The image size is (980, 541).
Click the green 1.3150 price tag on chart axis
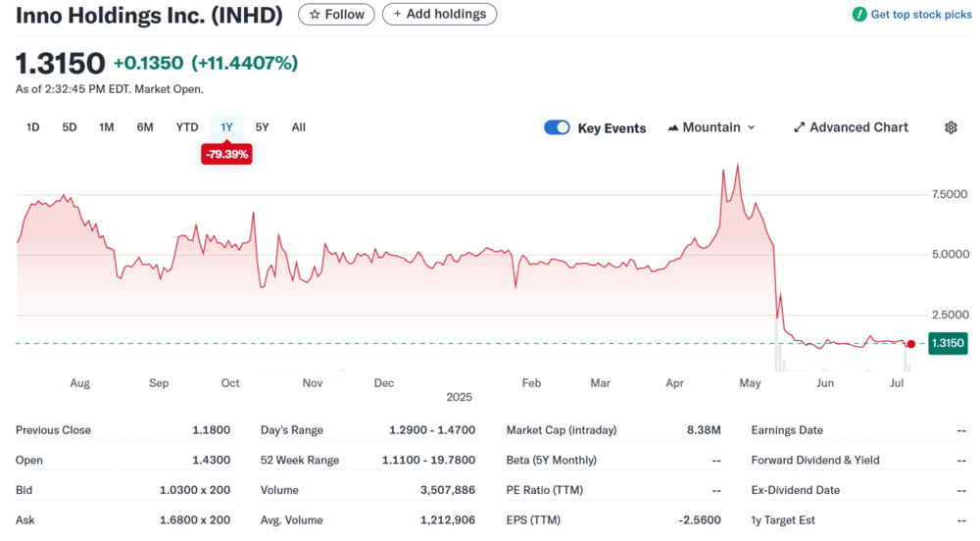pyautogui.click(x=948, y=343)
